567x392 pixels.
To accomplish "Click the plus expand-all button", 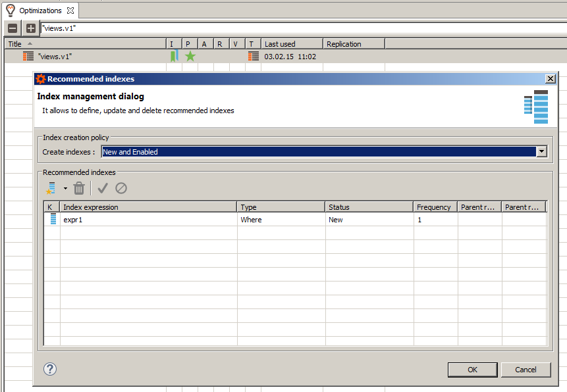I will tap(31, 28).
